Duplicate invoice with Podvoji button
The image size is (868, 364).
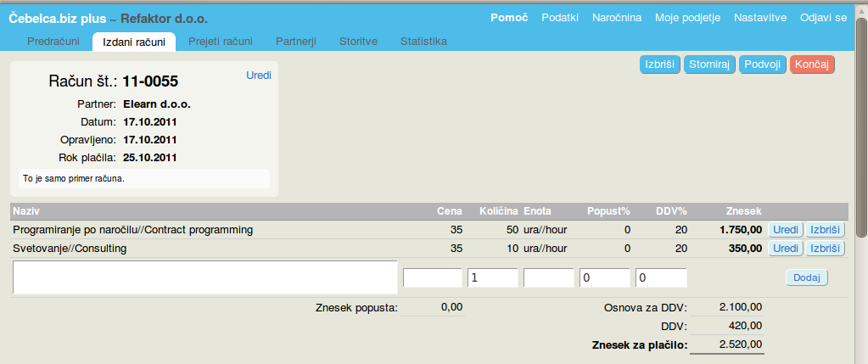[x=761, y=65]
